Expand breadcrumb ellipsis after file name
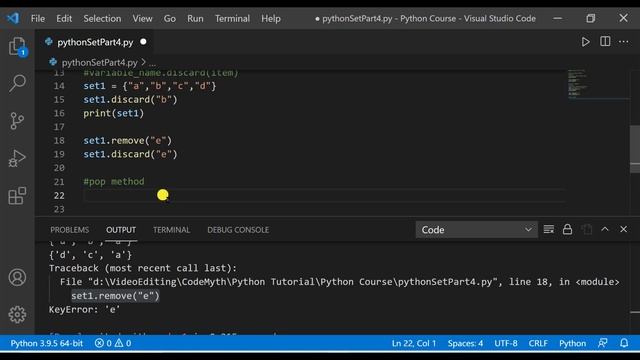The height and width of the screenshot is (360, 640). click(153, 63)
